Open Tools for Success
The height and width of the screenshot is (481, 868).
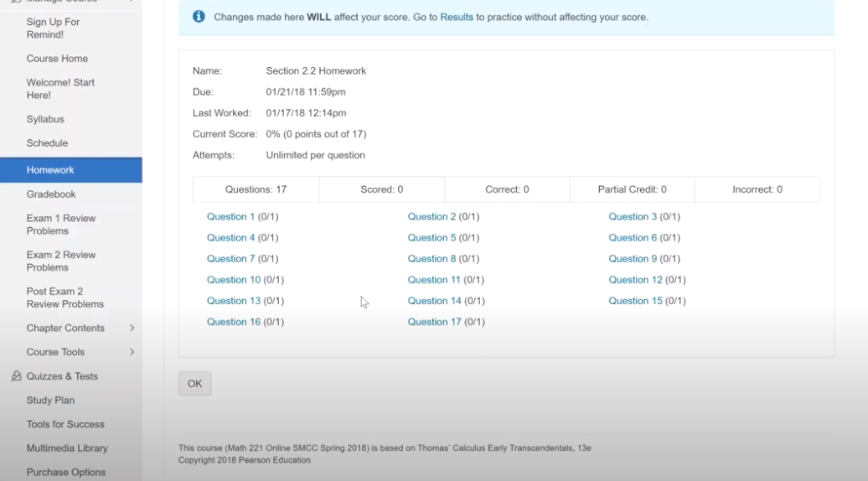(x=65, y=425)
